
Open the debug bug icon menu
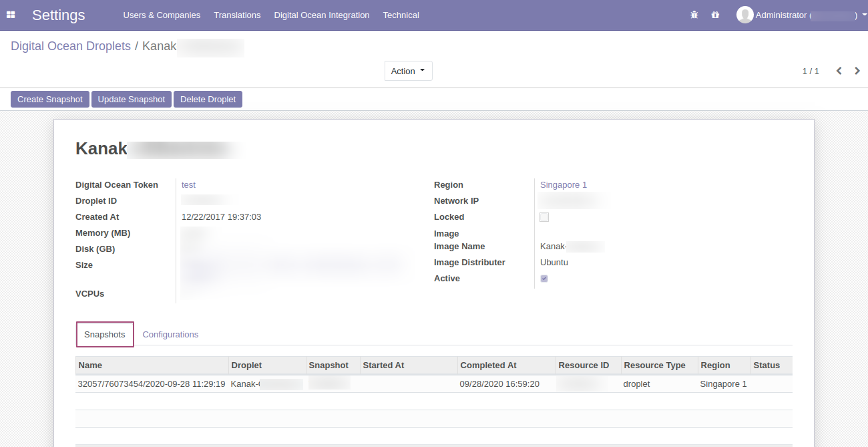click(694, 15)
